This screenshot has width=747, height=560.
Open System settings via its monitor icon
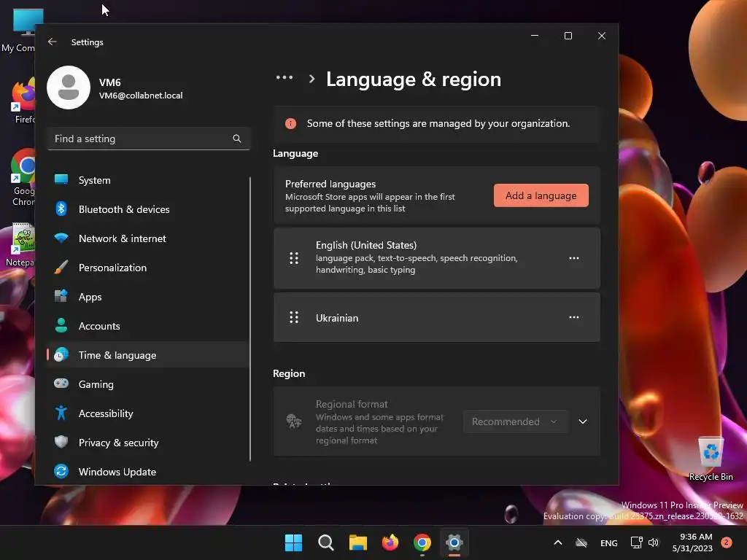tap(61, 179)
